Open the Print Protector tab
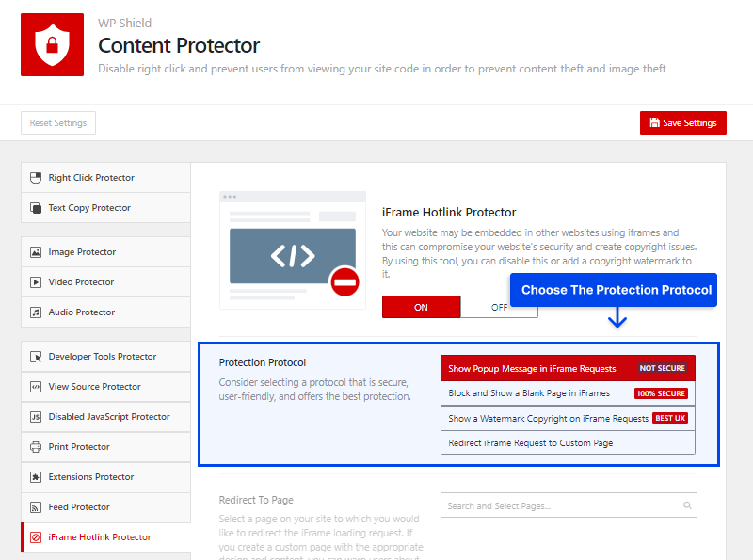Image resolution: width=753 pixels, height=560 pixels. click(105, 447)
